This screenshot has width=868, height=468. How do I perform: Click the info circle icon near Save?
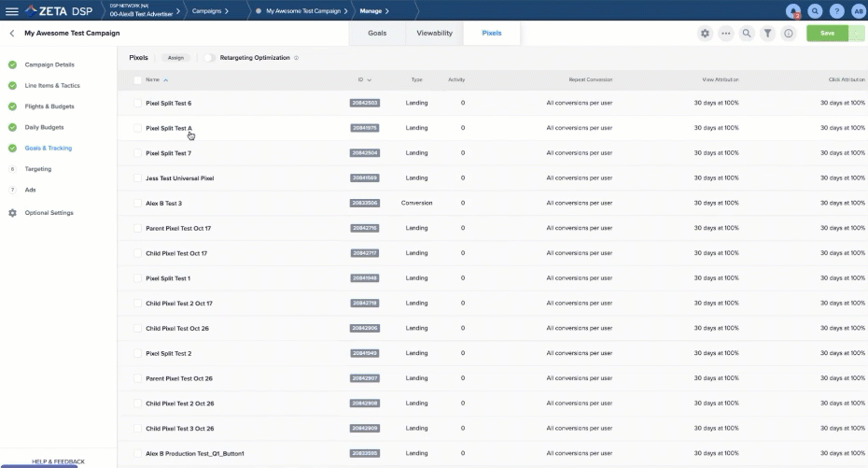click(x=789, y=34)
